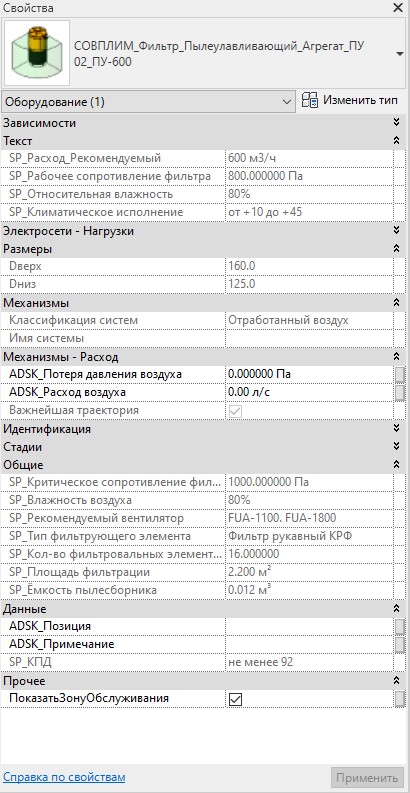Click the Классификация систем parameter name
The height and width of the screenshot is (793, 410).
pyautogui.click(x=73, y=321)
